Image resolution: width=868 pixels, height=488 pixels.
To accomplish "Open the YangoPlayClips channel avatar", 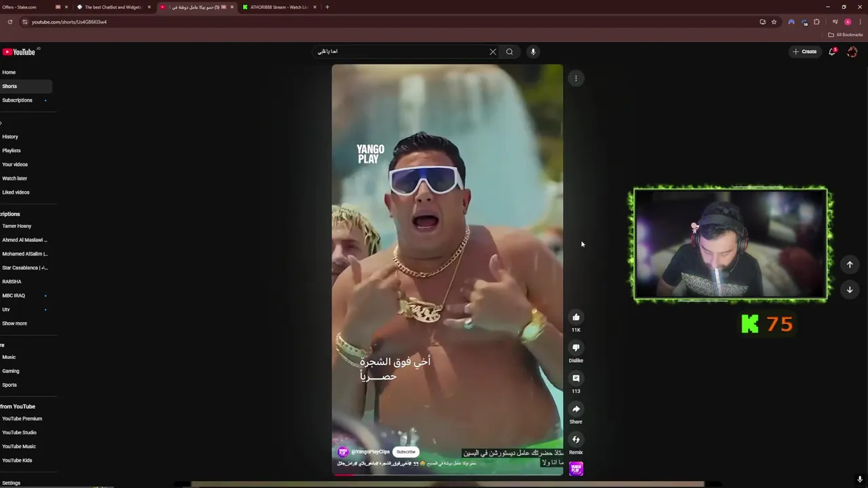I will pos(343,452).
